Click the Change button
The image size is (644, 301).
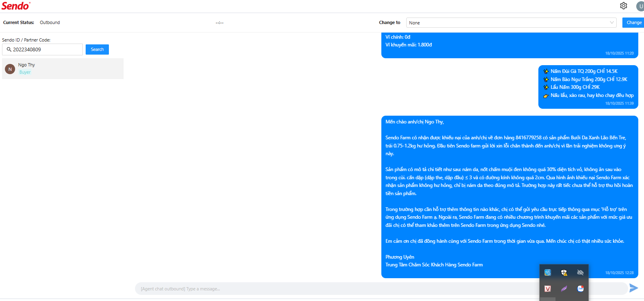click(x=634, y=23)
